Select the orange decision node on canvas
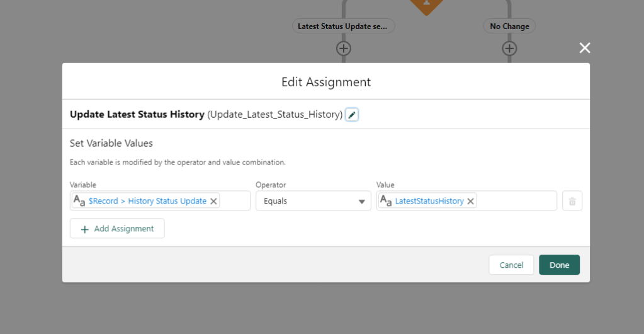The width and height of the screenshot is (644, 334). [426, 5]
